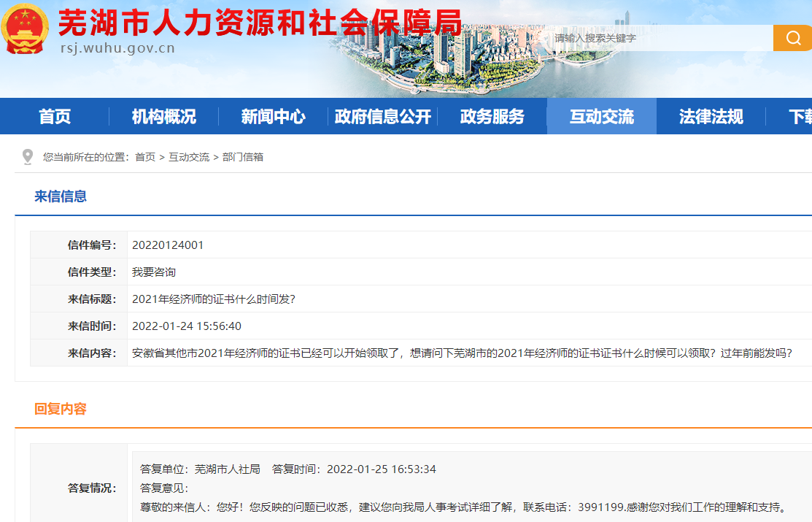
Task: Open 政务服务 navigation item
Action: pos(492,117)
